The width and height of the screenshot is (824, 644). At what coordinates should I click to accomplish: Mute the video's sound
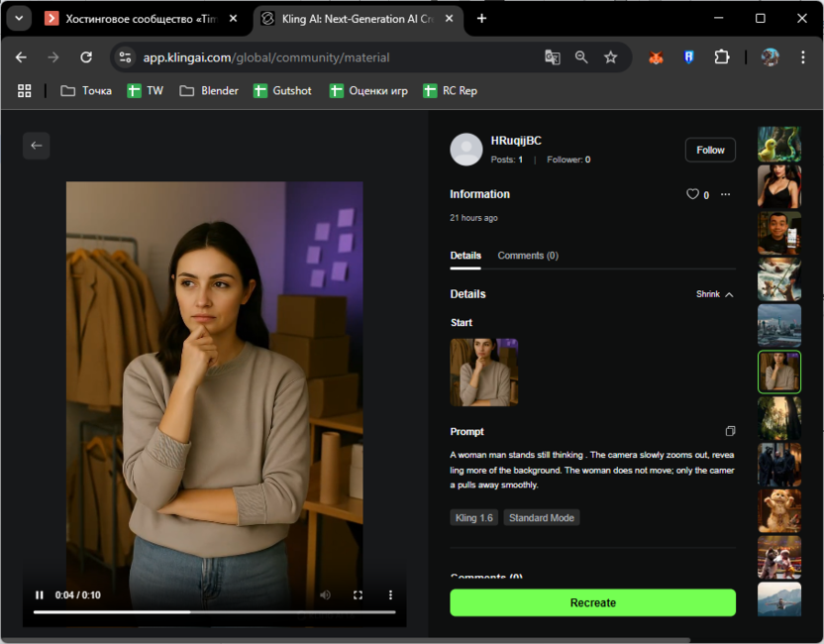[325, 594]
